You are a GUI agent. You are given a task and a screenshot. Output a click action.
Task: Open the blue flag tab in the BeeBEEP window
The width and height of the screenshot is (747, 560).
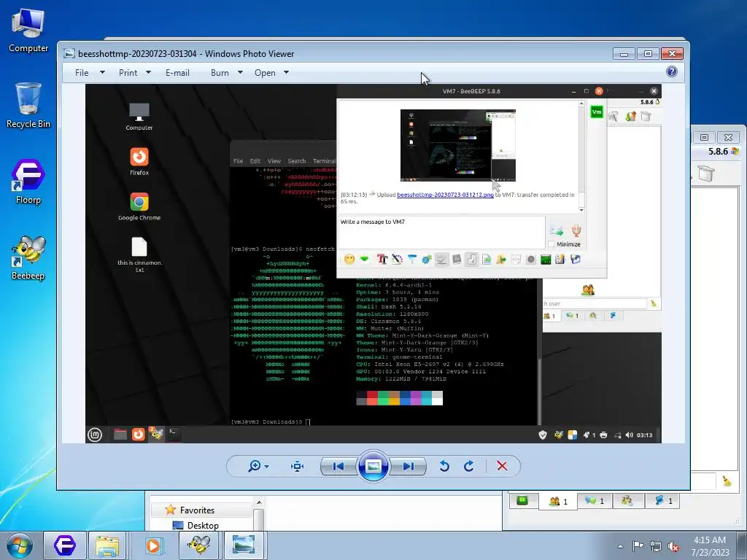coord(663,500)
